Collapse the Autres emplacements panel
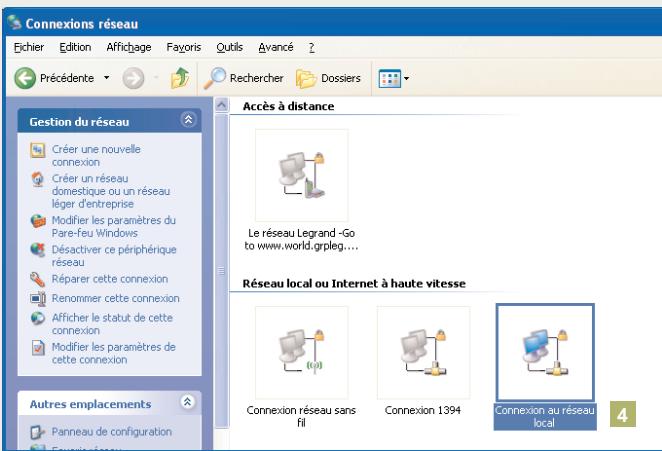 (x=187, y=402)
